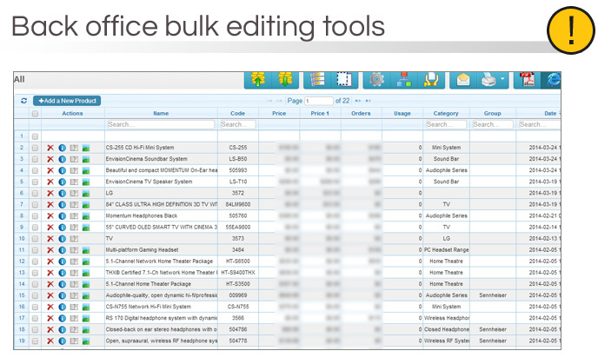Tick the select-all checkbox in header row
This screenshot has height=364, width=598.
[x=35, y=114]
